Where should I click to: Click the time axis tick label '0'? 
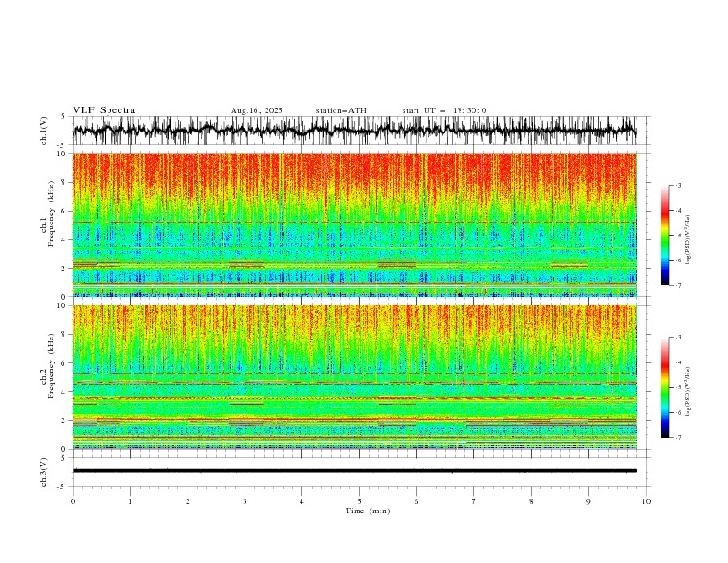73,501
